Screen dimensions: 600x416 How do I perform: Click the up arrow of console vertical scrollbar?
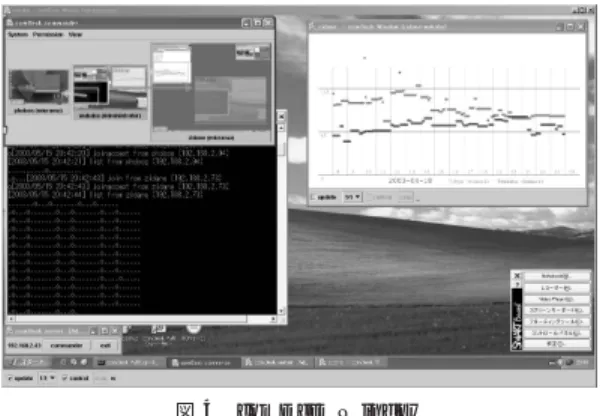(281, 128)
